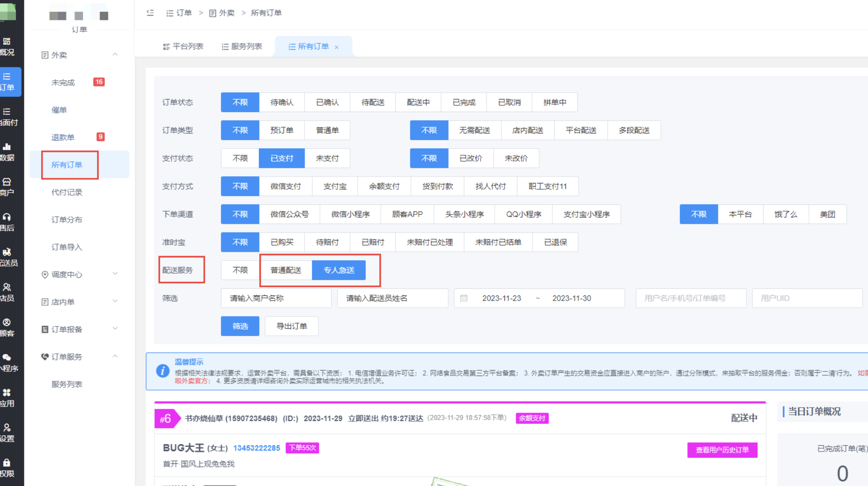Open the 售后 after-sales sidebar icon
The width and height of the screenshot is (868, 486).
(x=7, y=217)
